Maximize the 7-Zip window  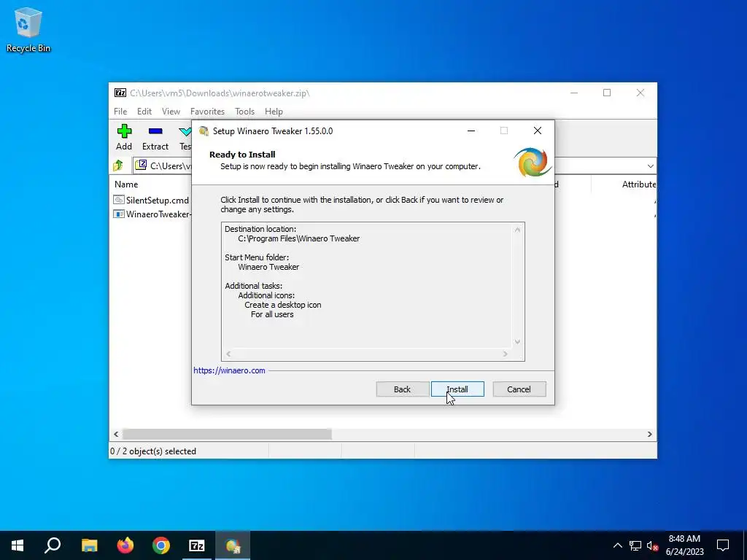607,93
